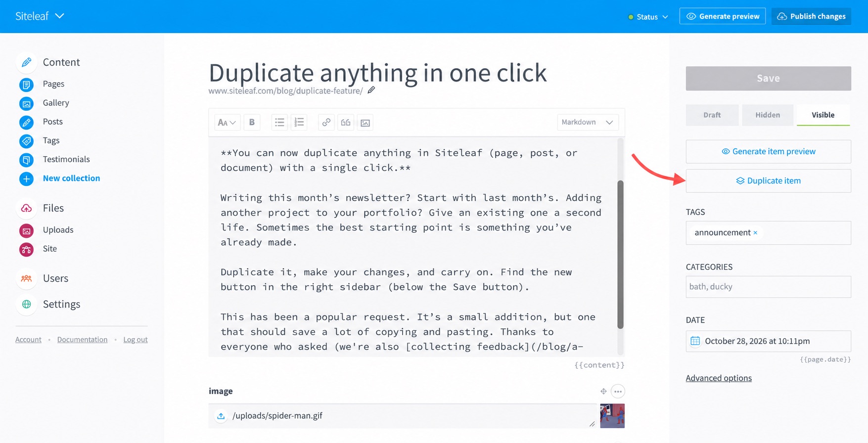868x443 pixels.
Task: Remove the announcement tag
Action: [755, 232]
